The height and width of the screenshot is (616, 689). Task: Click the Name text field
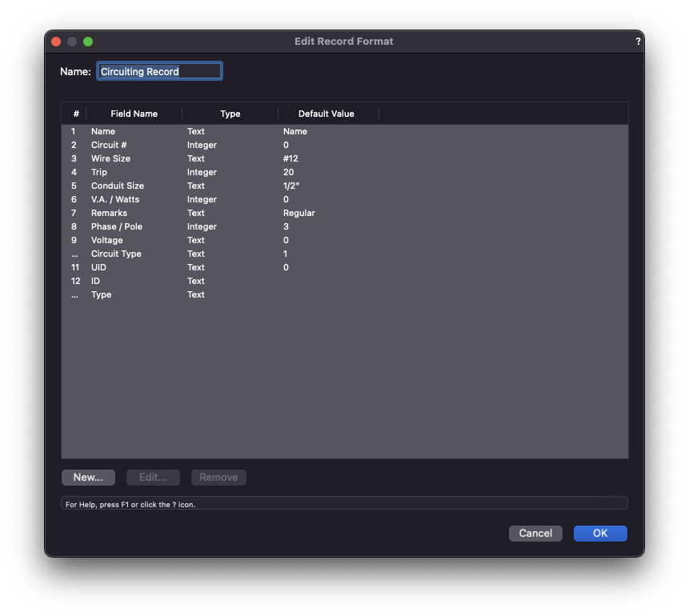click(159, 72)
